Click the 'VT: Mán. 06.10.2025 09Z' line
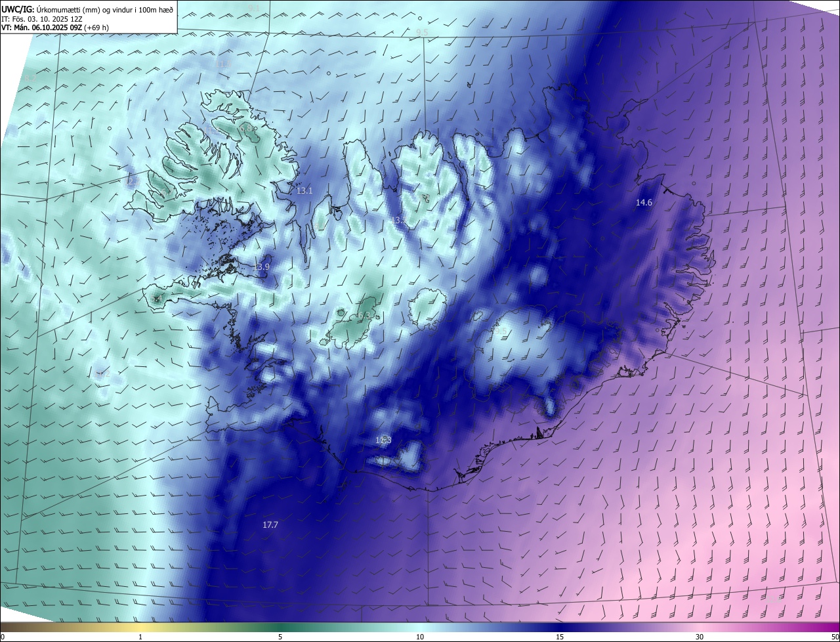Viewport: 840px width, 642px height. (x=41, y=28)
